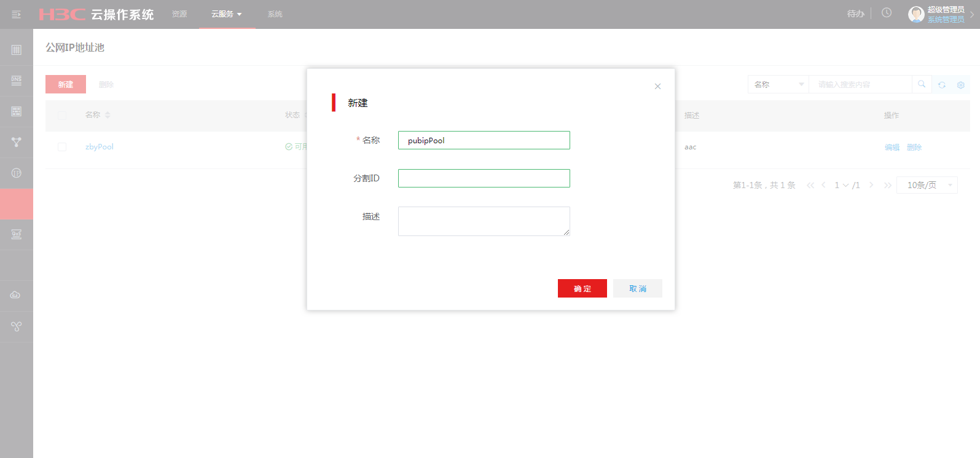Open the firewall icon in the sidebar
The width and height of the screenshot is (980, 458).
pyautogui.click(x=17, y=111)
